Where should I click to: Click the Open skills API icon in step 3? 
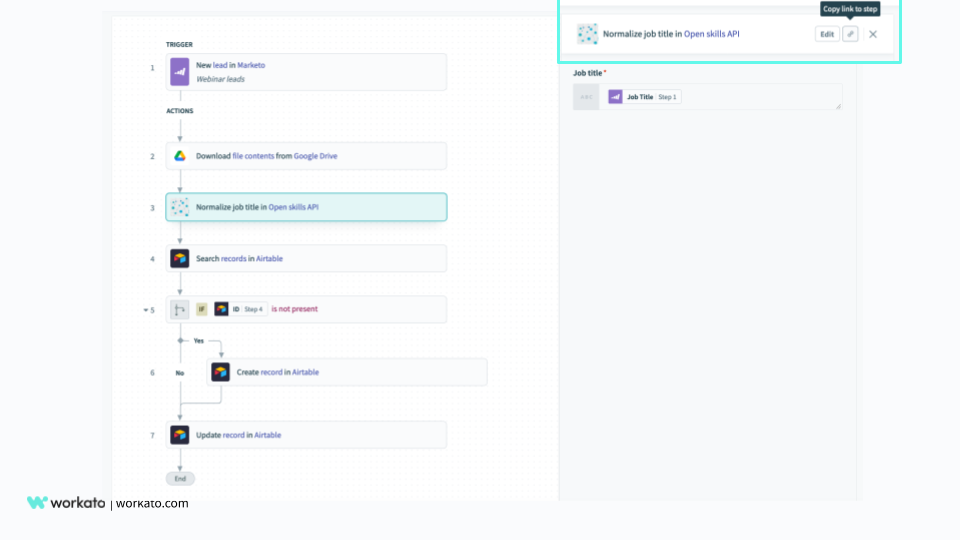pos(179,207)
